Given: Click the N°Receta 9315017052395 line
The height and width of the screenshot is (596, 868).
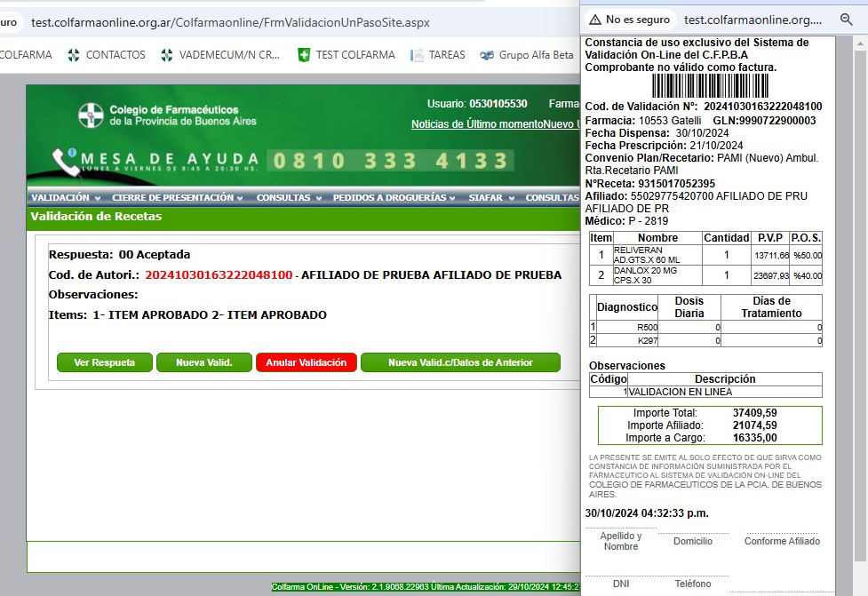Looking at the screenshot, I should [x=650, y=184].
